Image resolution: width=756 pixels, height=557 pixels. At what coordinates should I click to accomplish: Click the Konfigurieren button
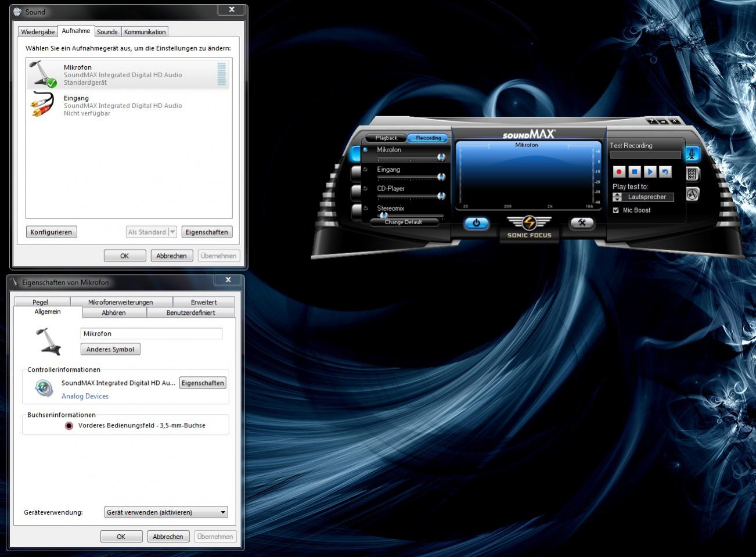click(x=51, y=232)
